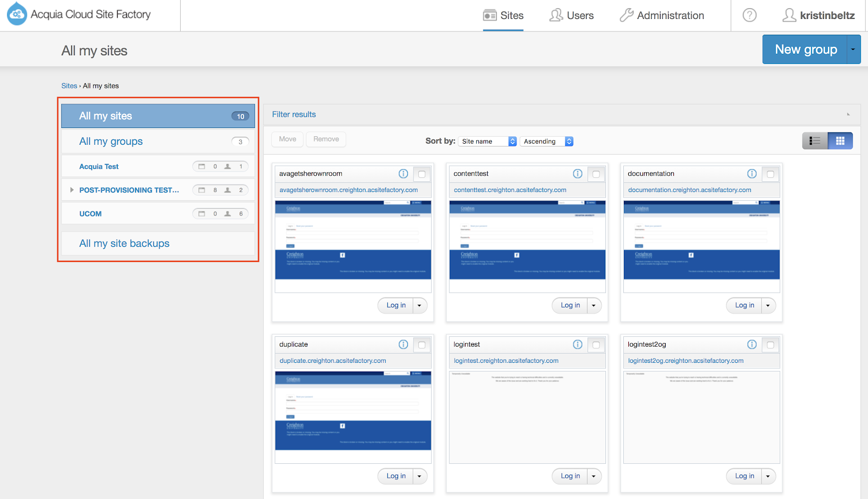Image resolution: width=868 pixels, height=499 pixels.
Task: Open documentation.creighton.acsitefactory.com link
Action: tap(690, 190)
